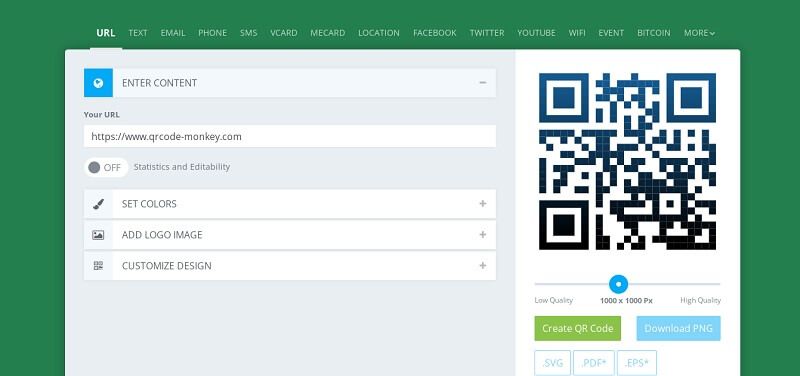Screen dimensions: 800x376
Task: Click the QR icon for Customize Design
Action: coord(98,266)
